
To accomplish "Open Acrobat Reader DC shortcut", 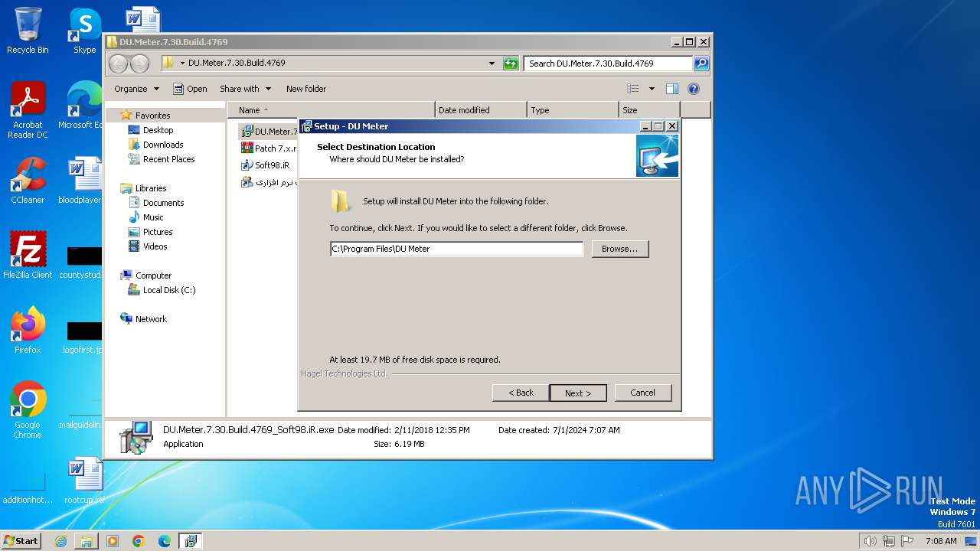I will [28, 111].
